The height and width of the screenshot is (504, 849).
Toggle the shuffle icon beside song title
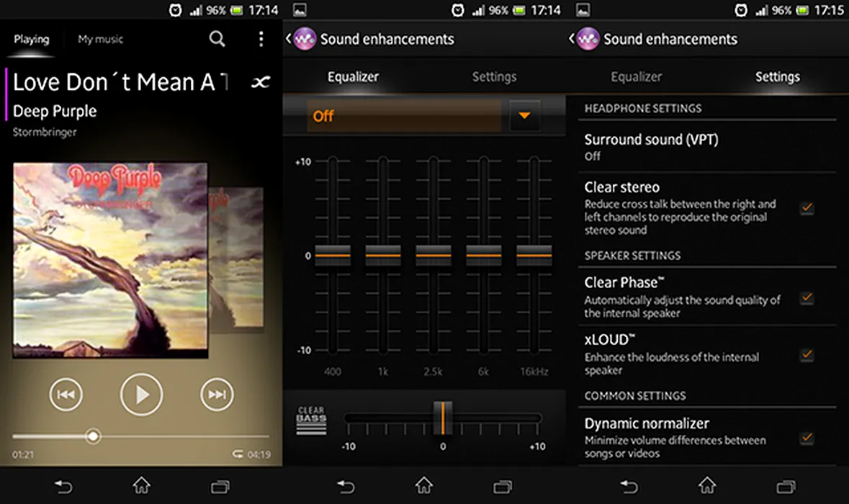(260, 84)
